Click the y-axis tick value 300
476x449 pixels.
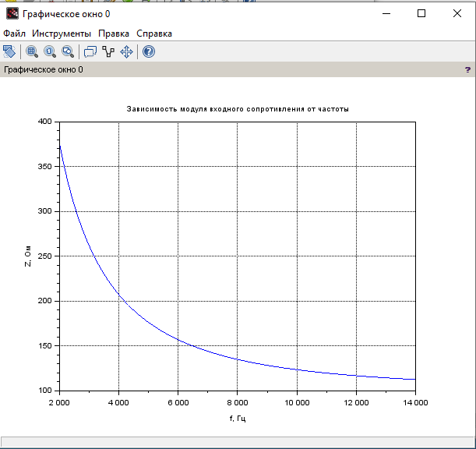coord(45,210)
